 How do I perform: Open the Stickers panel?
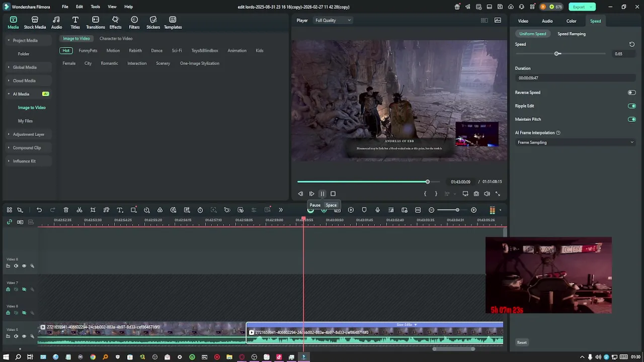point(153,23)
